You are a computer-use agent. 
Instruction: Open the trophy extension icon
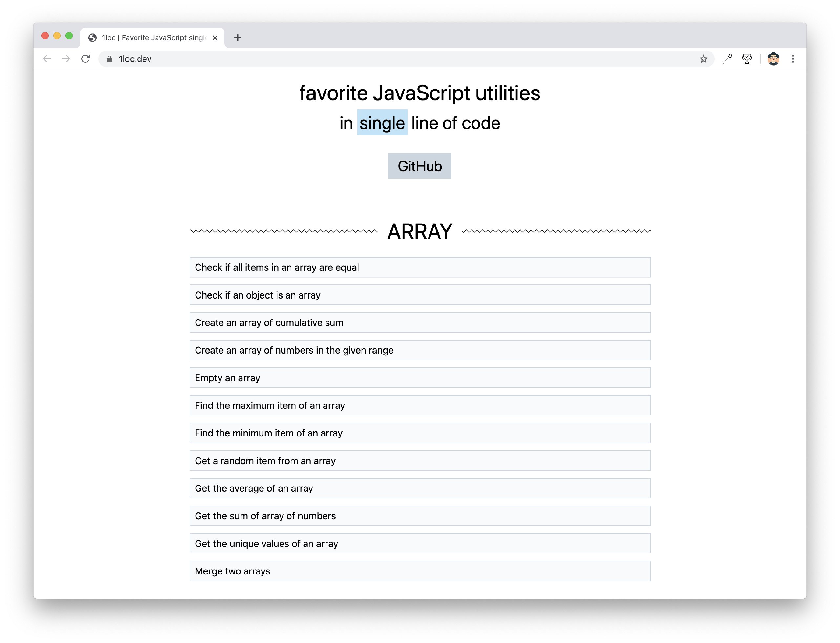pos(746,59)
